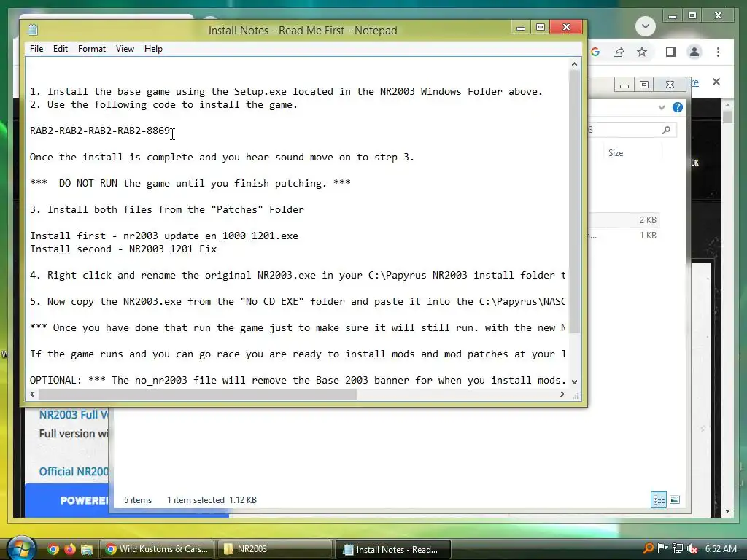Click the Google icon in Chrome address bar
Screen dimensions: 747x560
595,52
